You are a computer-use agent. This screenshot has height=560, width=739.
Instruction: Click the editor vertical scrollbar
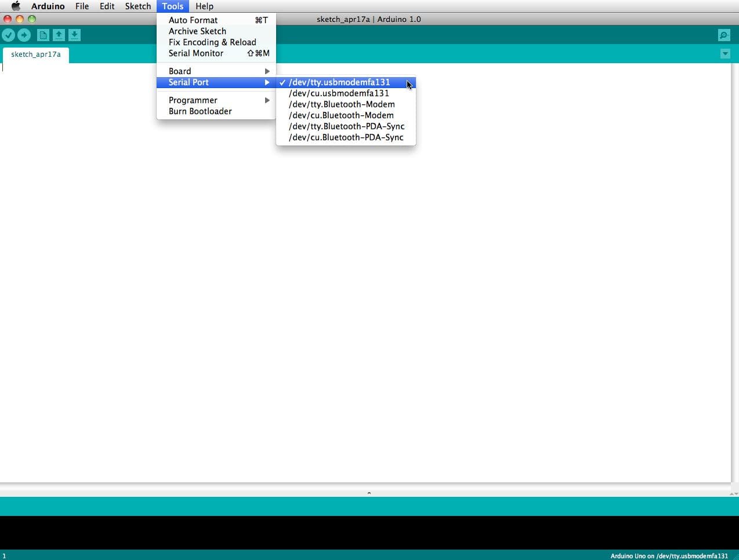click(x=734, y=272)
